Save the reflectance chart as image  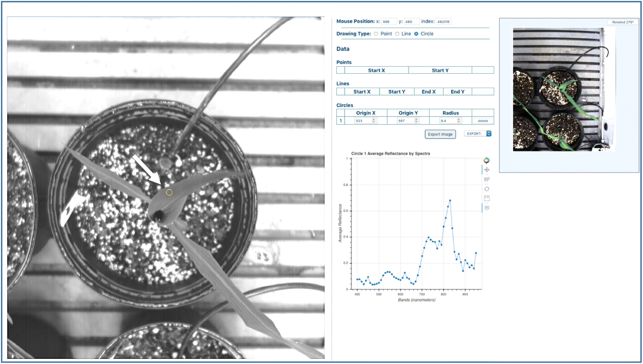pos(487,198)
